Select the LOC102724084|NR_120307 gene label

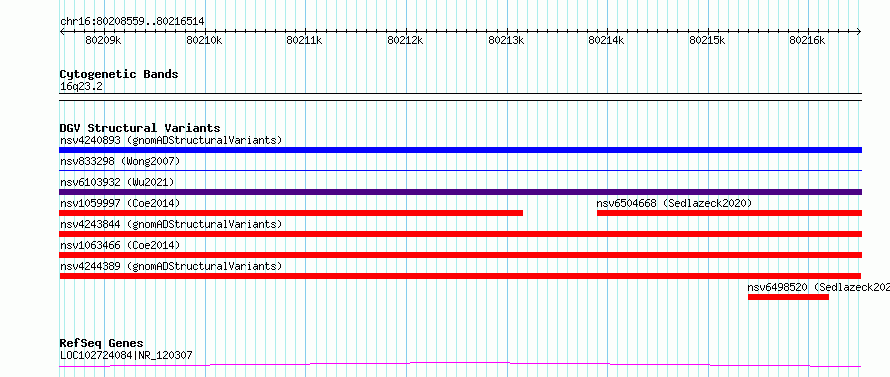tap(126, 355)
